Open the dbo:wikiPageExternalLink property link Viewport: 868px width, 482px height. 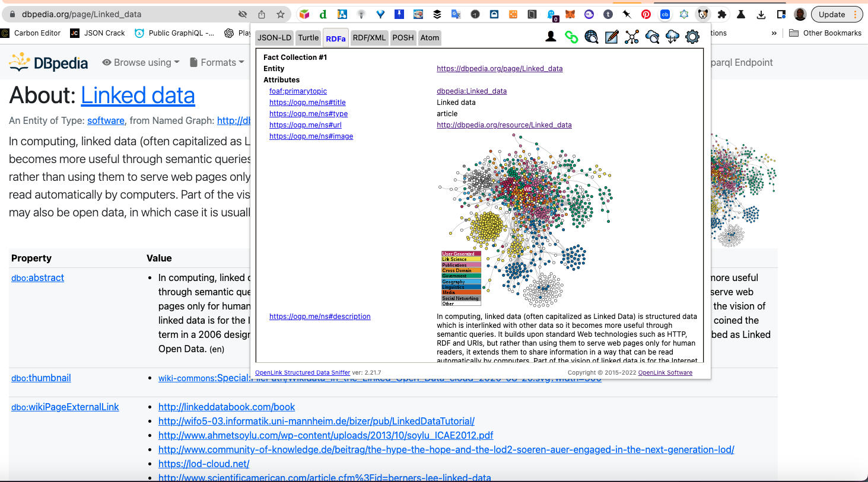coord(65,407)
